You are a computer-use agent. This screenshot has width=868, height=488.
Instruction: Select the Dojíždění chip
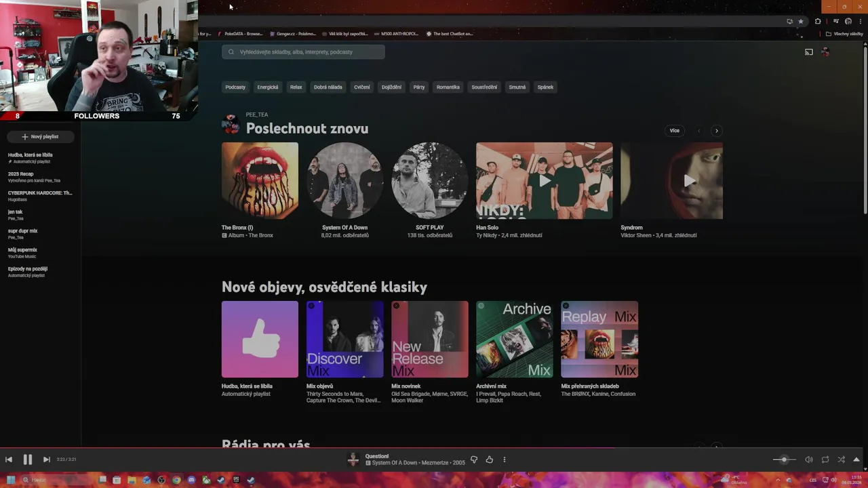click(391, 87)
